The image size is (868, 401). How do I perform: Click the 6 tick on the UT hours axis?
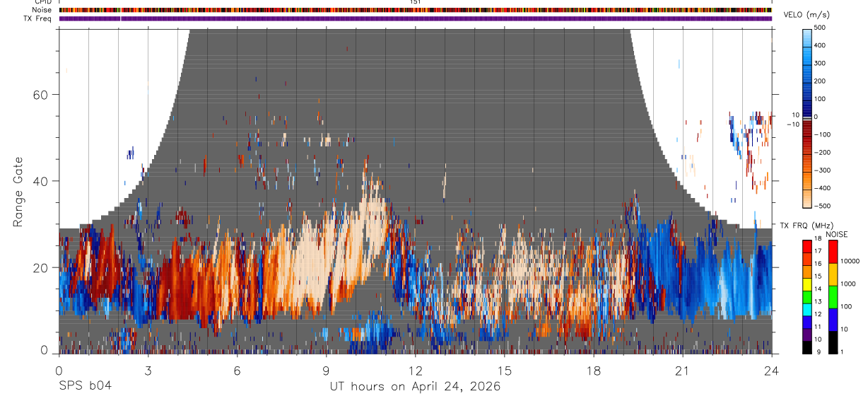click(x=237, y=370)
